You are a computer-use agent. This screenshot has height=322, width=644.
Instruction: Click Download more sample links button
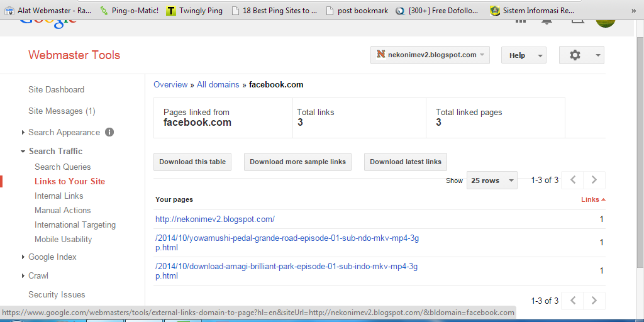click(x=297, y=162)
